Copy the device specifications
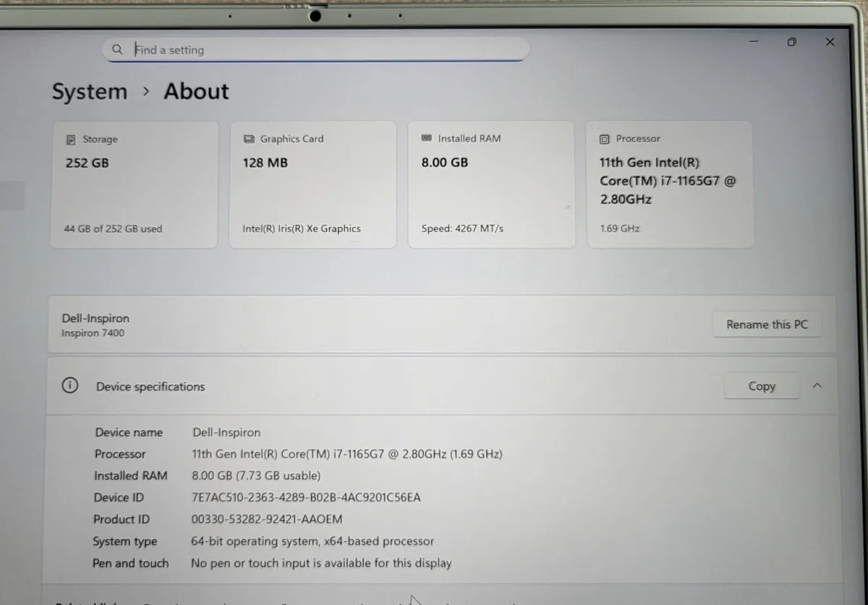 coord(761,386)
